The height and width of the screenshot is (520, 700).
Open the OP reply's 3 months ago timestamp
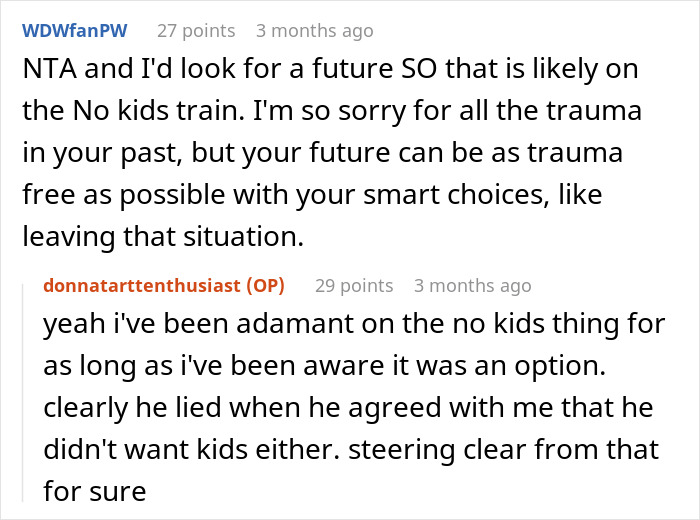coord(473,285)
